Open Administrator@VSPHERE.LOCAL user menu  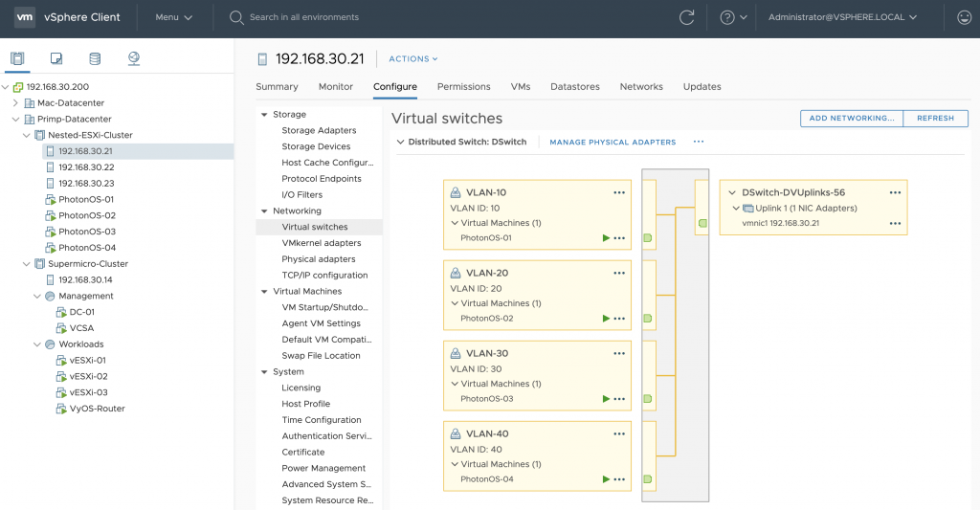(x=842, y=17)
